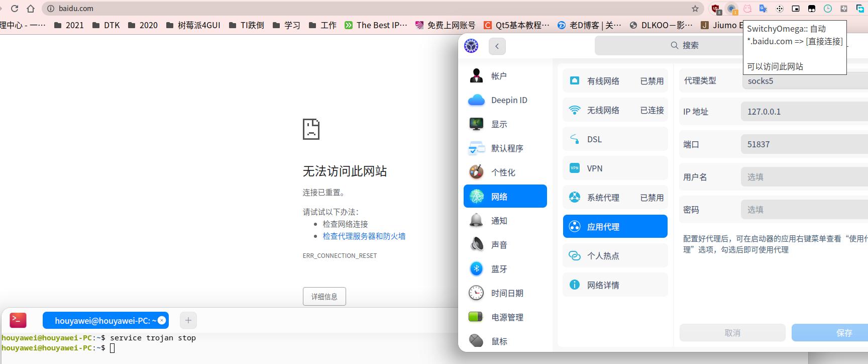The width and height of the screenshot is (868, 364).
Task: Open the SwitchyOmega proxy extension
Action: pos(732,9)
